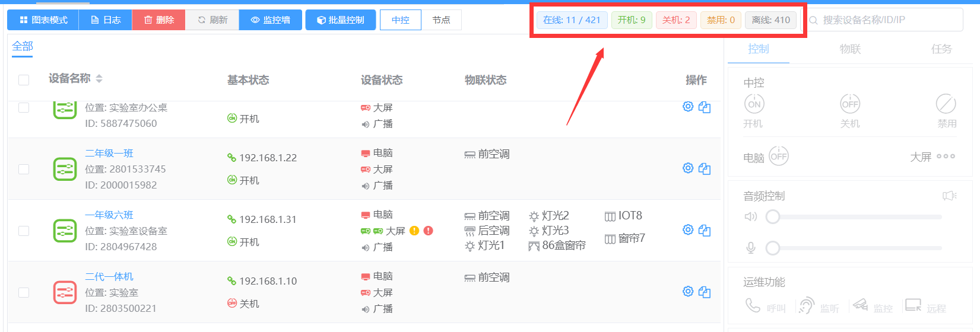Click the 中控 power OFF (关机) icon
Screen dimensions: 980x332
[850, 104]
